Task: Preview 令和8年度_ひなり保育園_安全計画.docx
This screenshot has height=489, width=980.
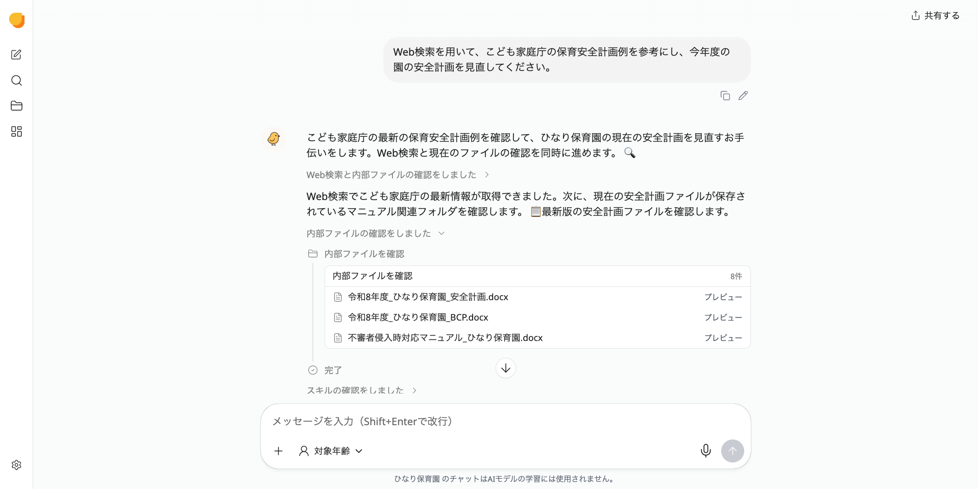Action: pyautogui.click(x=723, y=297)
